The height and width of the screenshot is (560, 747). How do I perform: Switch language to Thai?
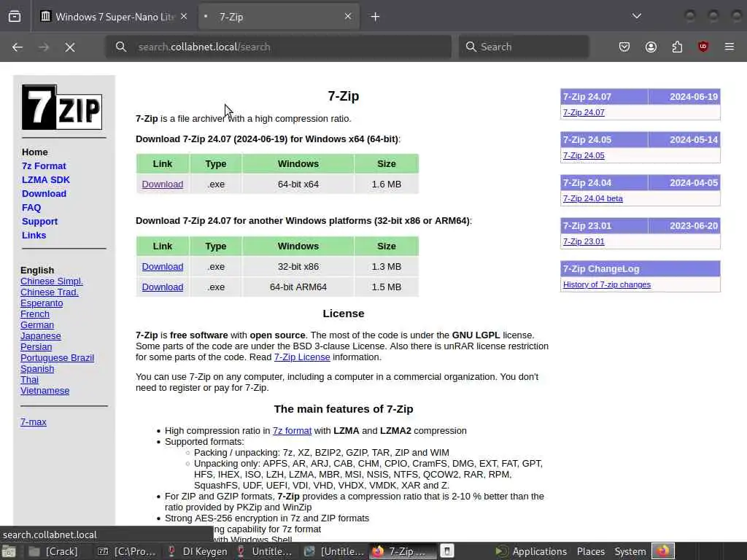tap(29, 379)
